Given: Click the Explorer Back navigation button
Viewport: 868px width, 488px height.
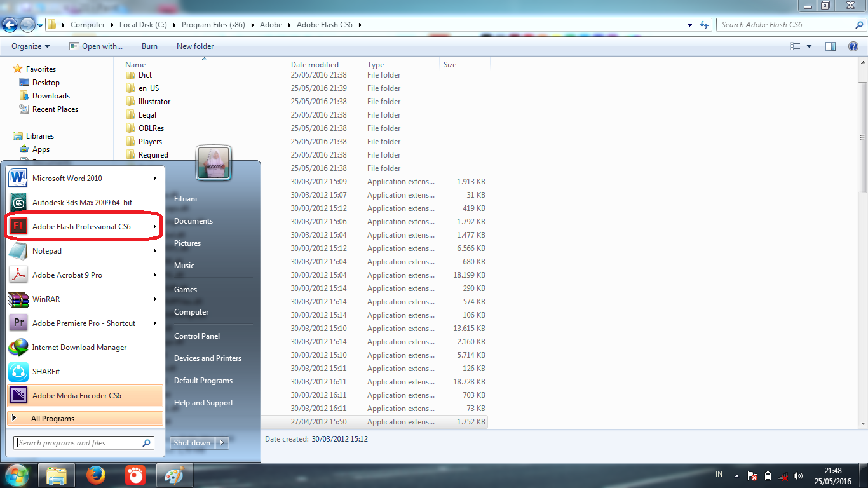Looking at the screenshot, I should pos(10,25).
